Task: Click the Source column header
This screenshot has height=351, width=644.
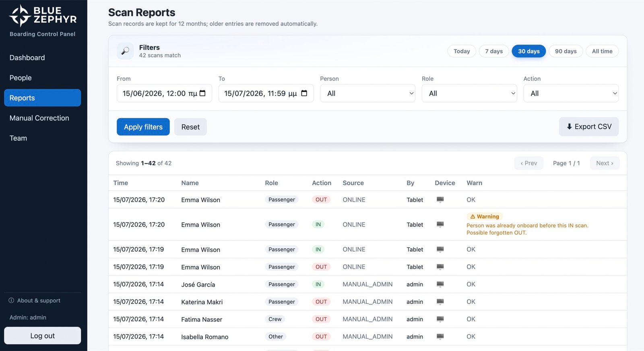Action: (x=353, y=183)
